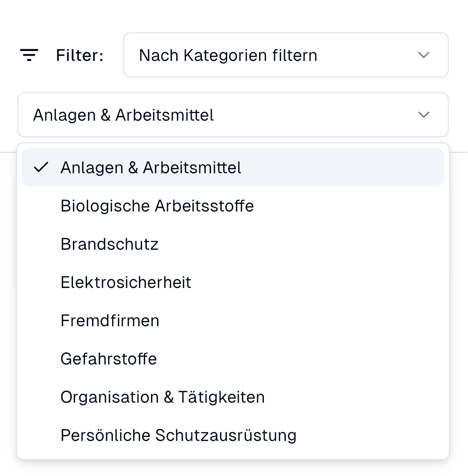Click chevron in Anlagen & Arbeitsmittel box
The image size is (468, 476).
point(423,115)
